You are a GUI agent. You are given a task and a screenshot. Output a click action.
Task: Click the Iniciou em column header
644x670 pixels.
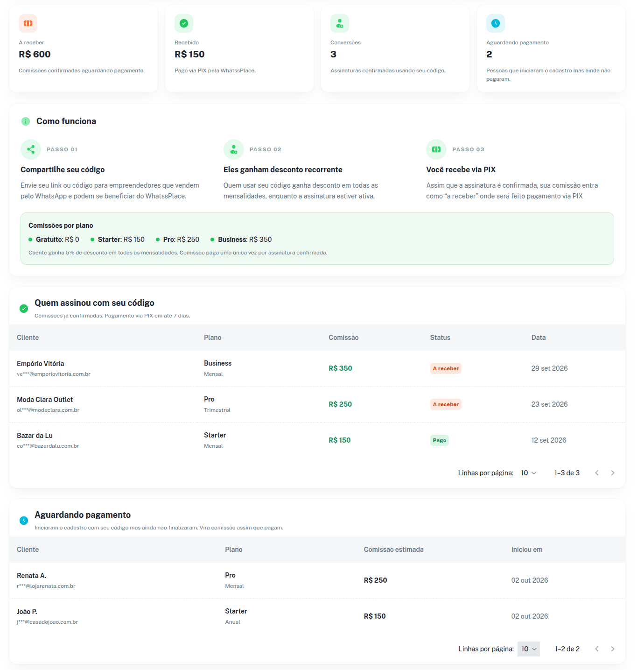click(x=527, y=550)
